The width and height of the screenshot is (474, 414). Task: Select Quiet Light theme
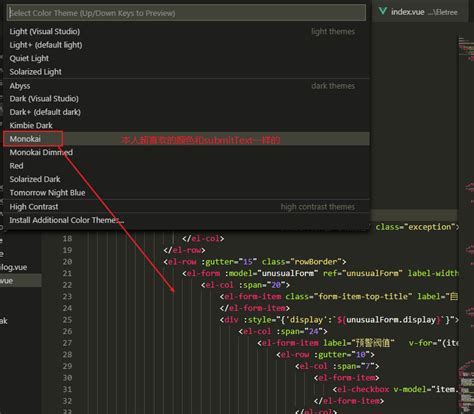[186, 58]
